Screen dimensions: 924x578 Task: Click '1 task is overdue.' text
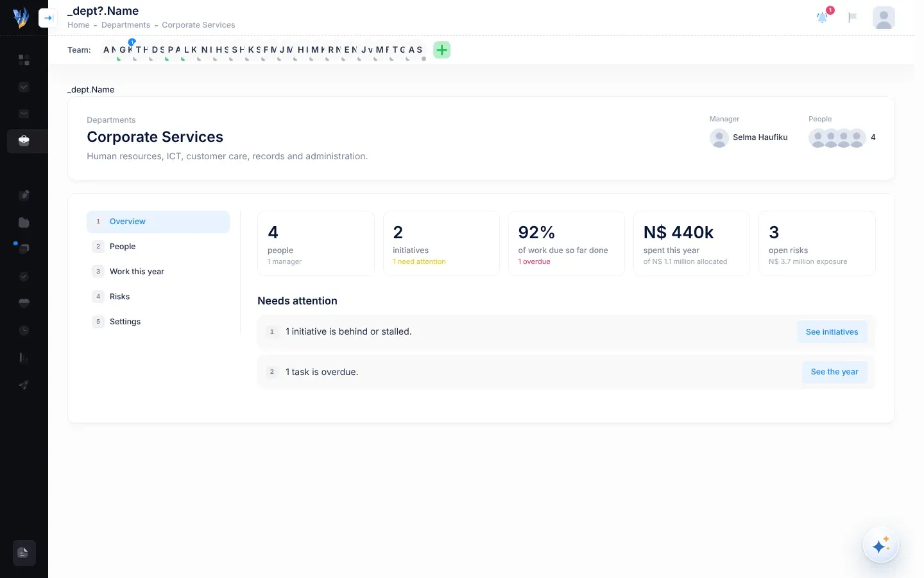[x=322, y=372]
